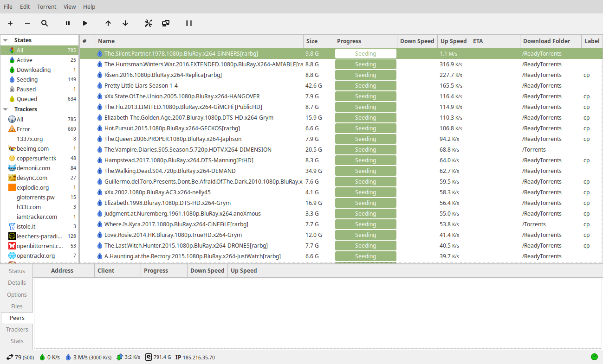The height and width of the screenshot is (364, 603).
Task: Sort torrents by ETA column
Action: (495, 41)
